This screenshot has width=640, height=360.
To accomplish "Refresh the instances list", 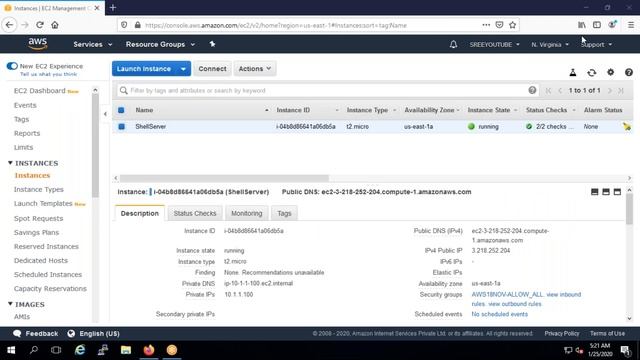I will (x=591, y=73).
